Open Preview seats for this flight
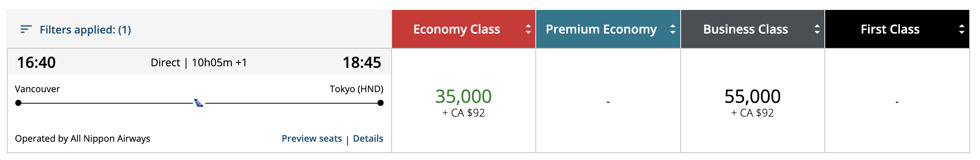 (312, 139)
